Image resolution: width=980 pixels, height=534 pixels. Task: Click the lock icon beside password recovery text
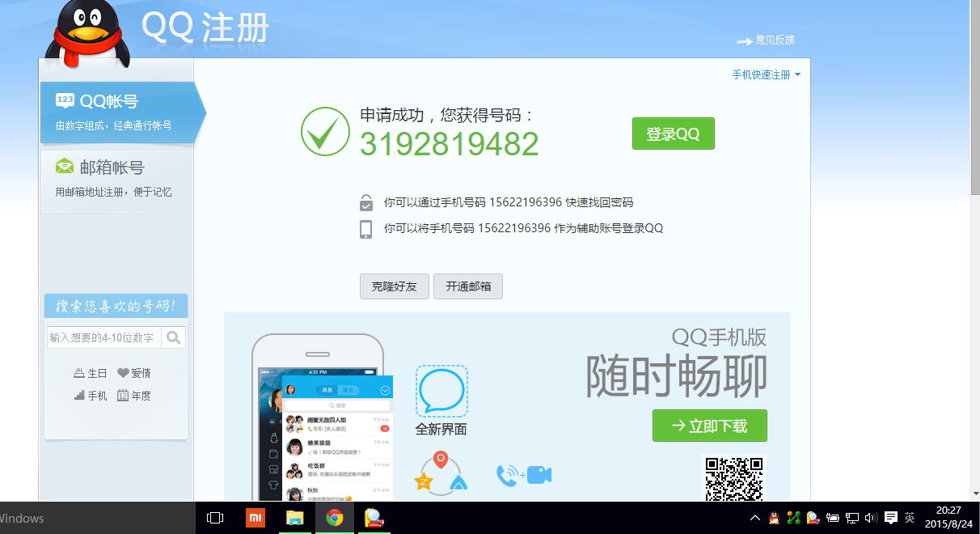click(x=366, y=202)
